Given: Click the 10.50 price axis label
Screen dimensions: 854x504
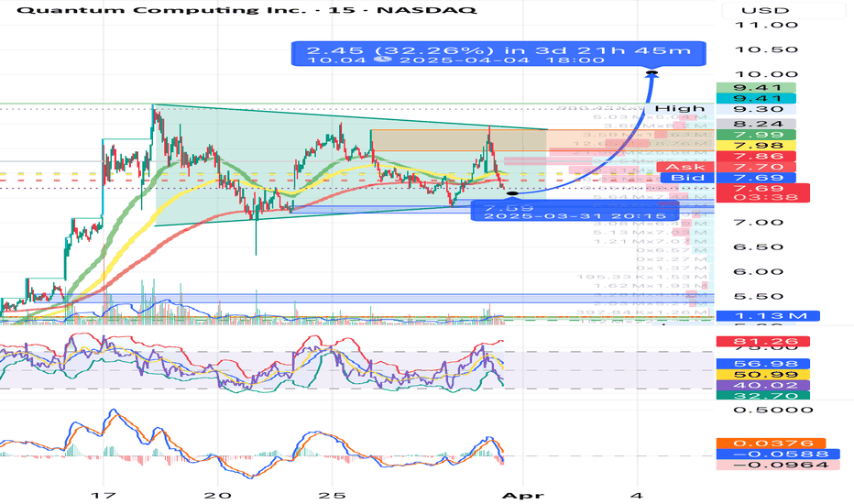Looking at the screenshot, I should (766, 49).
